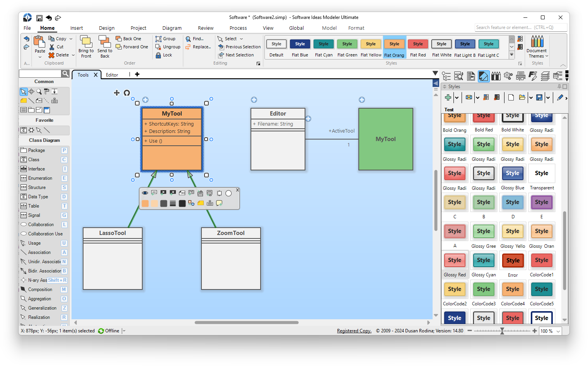This screenshot has height=366, width=588.
Task: Pin the Styles panel with pushpin
Action: pyautogui.click(x=559, y=87)
